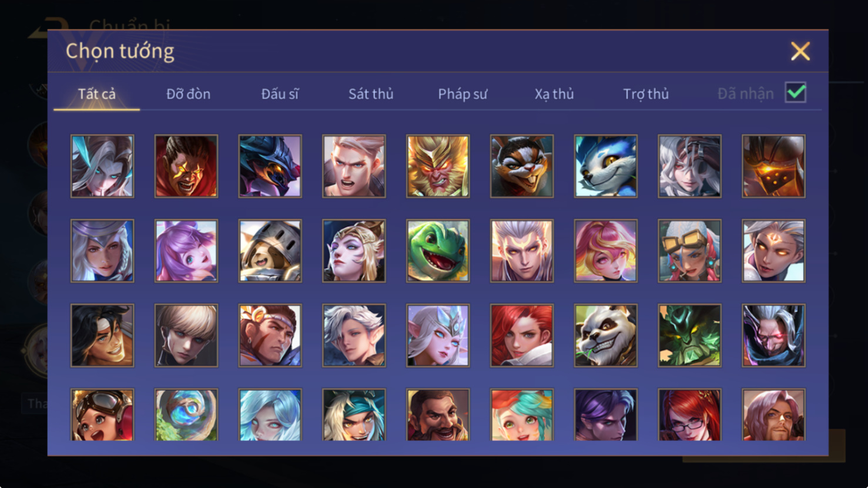Select the green chameleon hero portrait
Viewport: 868px width, 488px height.
point(438,251)
